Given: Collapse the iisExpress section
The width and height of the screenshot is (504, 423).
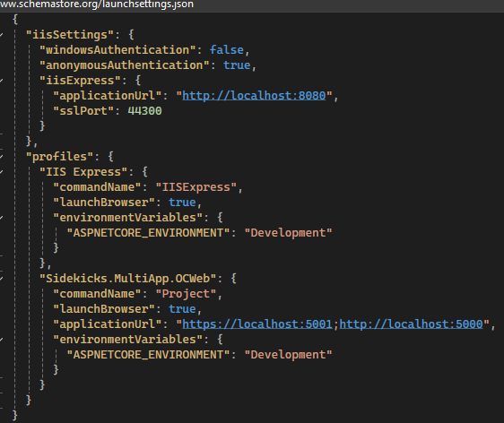Looking at the screenshot, I should coord(1,81).
